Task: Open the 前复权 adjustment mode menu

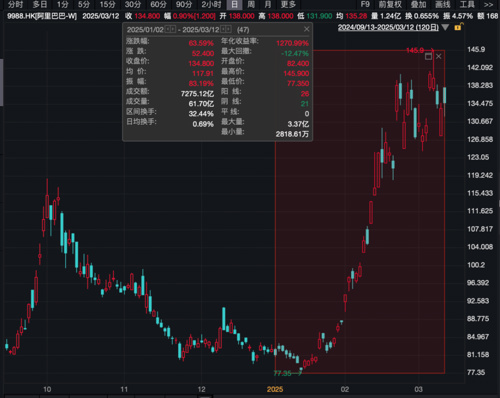Action: pyautogui.click(x=390, y=4)
